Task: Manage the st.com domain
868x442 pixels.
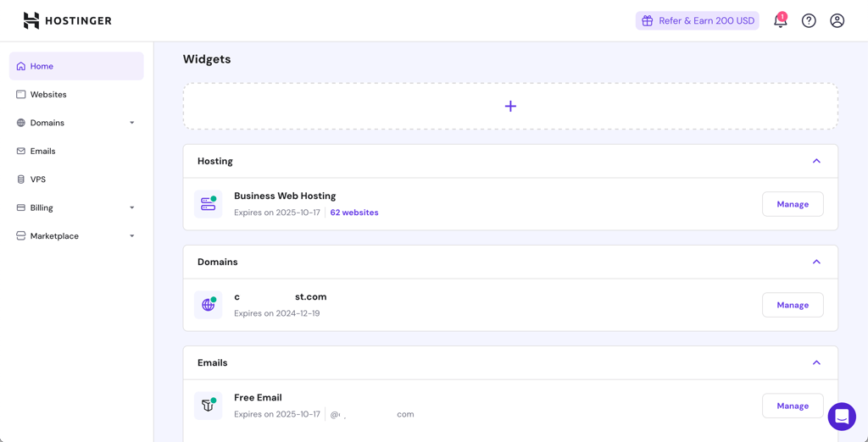Action: pos(793,305)
